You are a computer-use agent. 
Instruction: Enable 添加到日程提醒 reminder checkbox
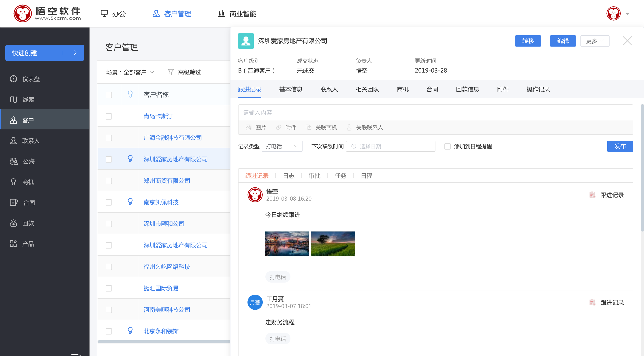(x=447, y=146)
